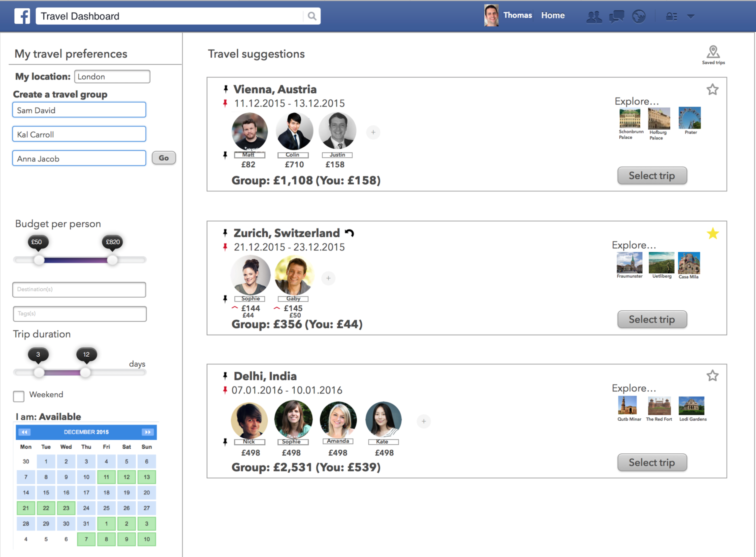The width and height of the screenshot is (756, 557).
Task: Adjust maximum budget £820 slider handle
Action: 112,260
